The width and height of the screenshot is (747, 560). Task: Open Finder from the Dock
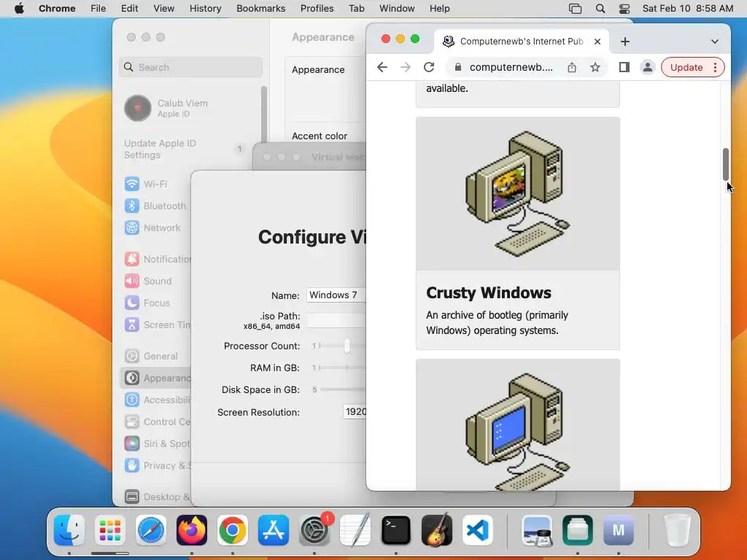click(x=69, y=530)
